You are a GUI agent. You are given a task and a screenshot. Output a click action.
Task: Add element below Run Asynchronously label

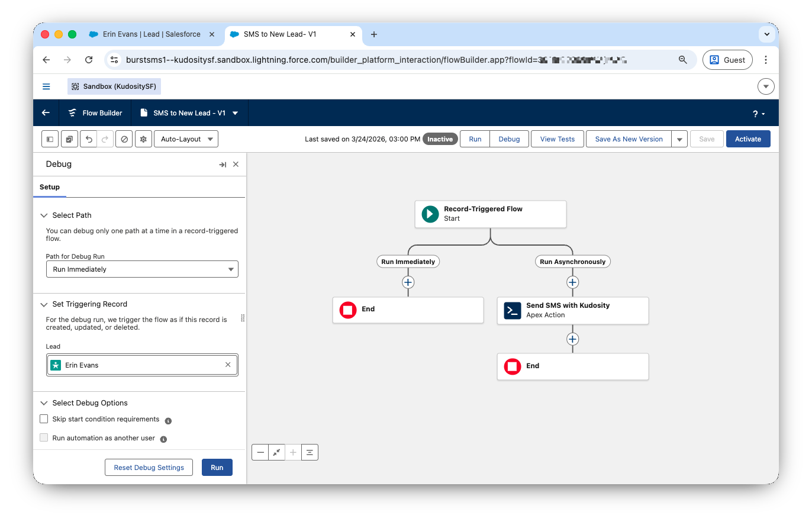[x=572, y=282]
